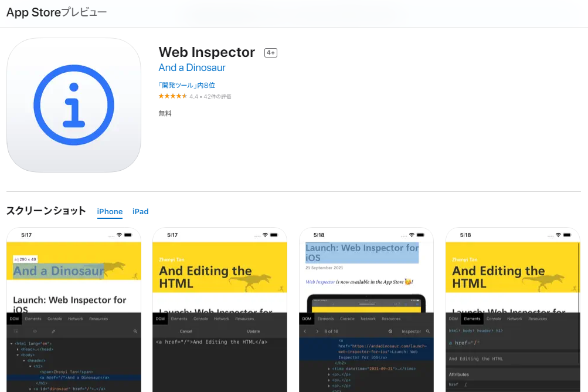This screenshot has height=392, width=588.
Task: Click the Web Inspector app icon
Action: pyautogui.click(x=74, y=105)
